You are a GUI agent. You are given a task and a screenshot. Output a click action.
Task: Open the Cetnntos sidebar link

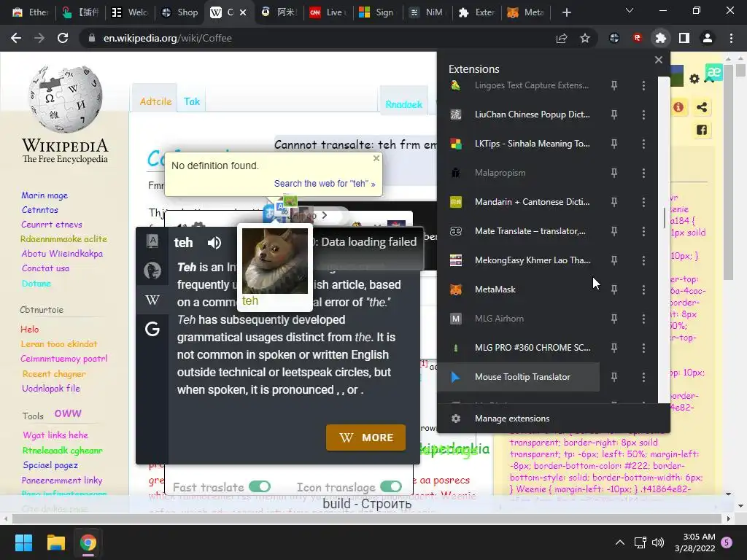pyautogui.click(x=40, y=209)
